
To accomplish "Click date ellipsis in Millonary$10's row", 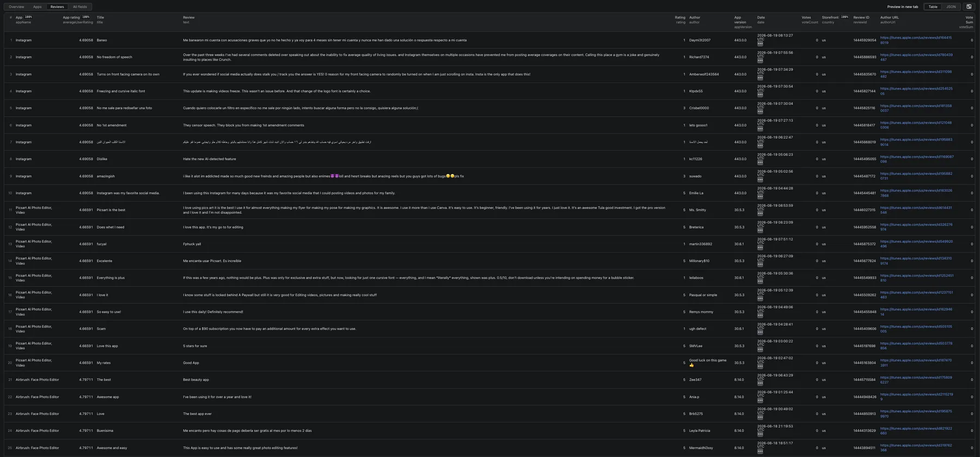I will 760,264.
